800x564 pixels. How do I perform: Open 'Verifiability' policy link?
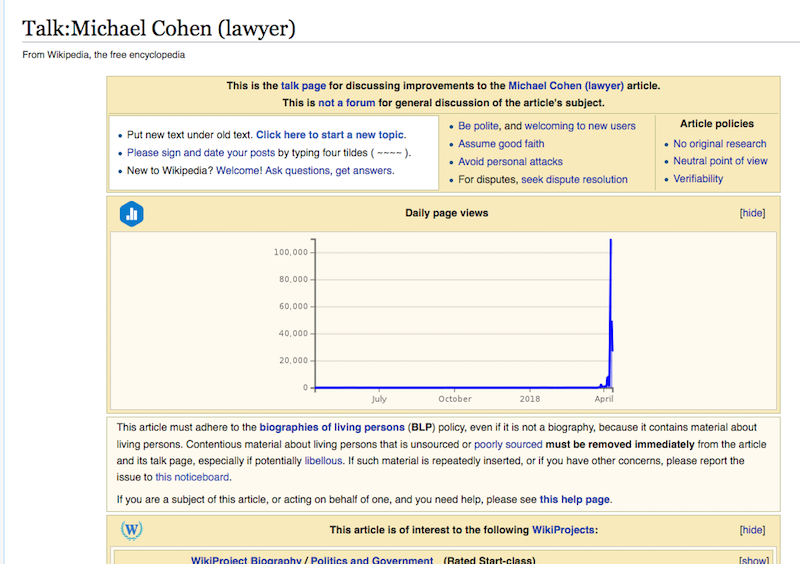pyautogui.click(x=698, y=179)
